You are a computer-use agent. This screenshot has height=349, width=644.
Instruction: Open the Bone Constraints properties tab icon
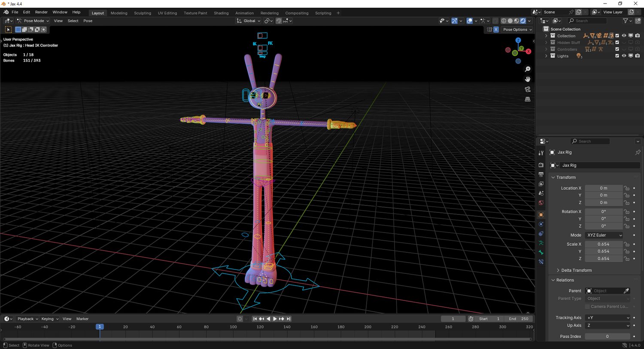pos(541,262)
